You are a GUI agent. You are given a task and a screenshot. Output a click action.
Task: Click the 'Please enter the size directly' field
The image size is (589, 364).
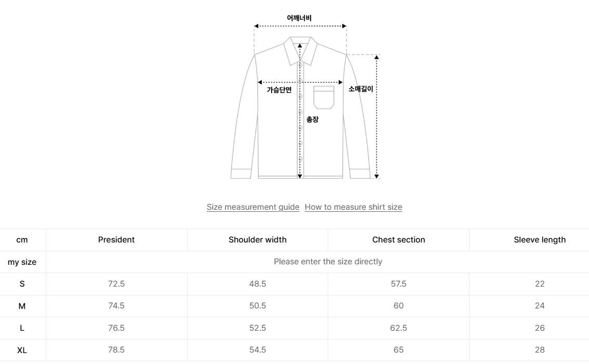328,262
